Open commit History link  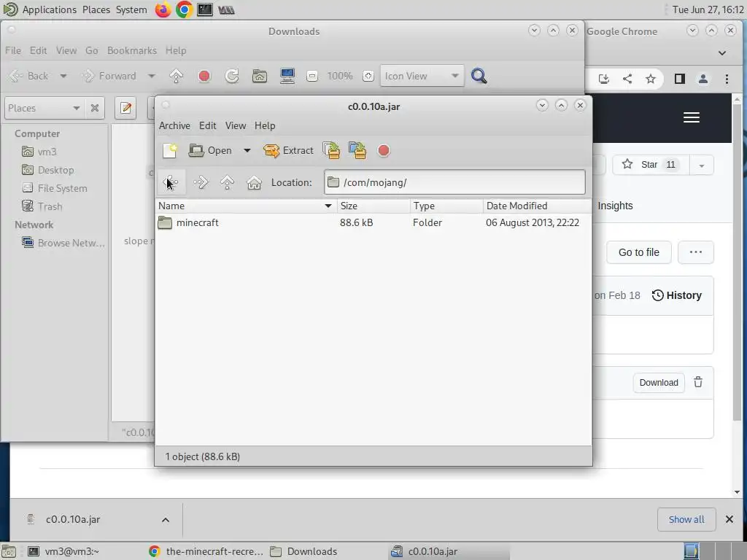click(676, 295)
